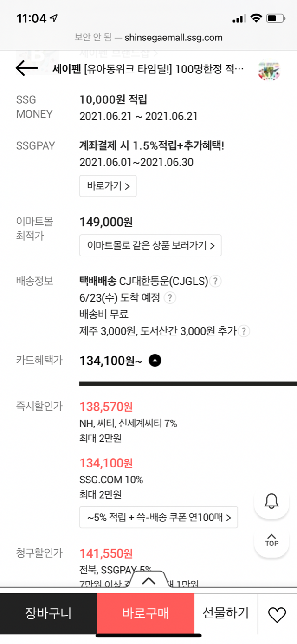The height and width of the screenshot is (644, 297).
Task: Open the SSGPAY 바로가기 link
Action: 108,186
